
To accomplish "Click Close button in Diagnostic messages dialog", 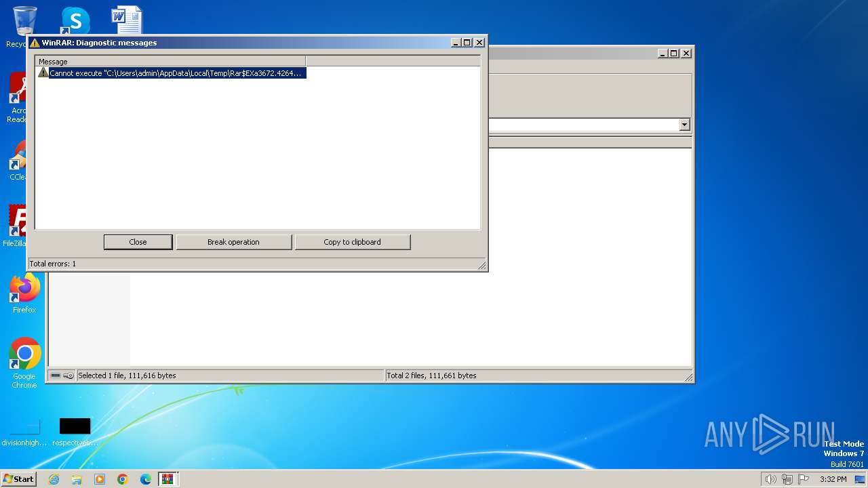I will click(x=138, y=242).
